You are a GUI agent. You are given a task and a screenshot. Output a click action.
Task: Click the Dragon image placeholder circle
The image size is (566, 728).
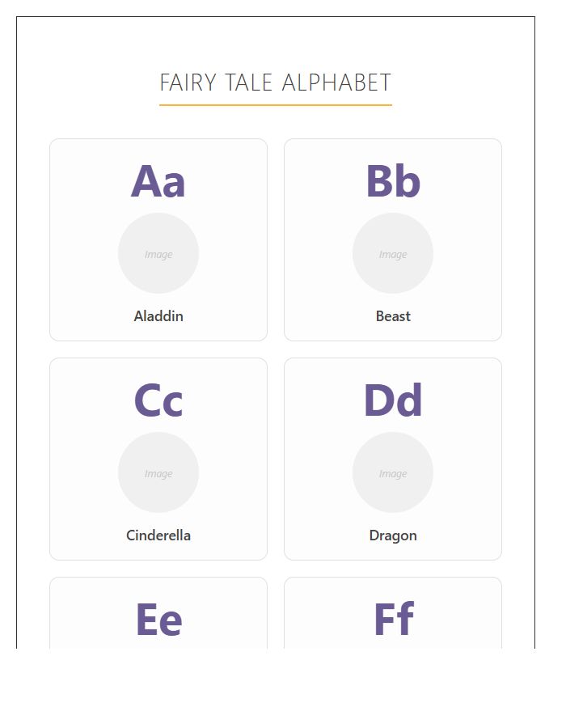(x=393, y=472)
